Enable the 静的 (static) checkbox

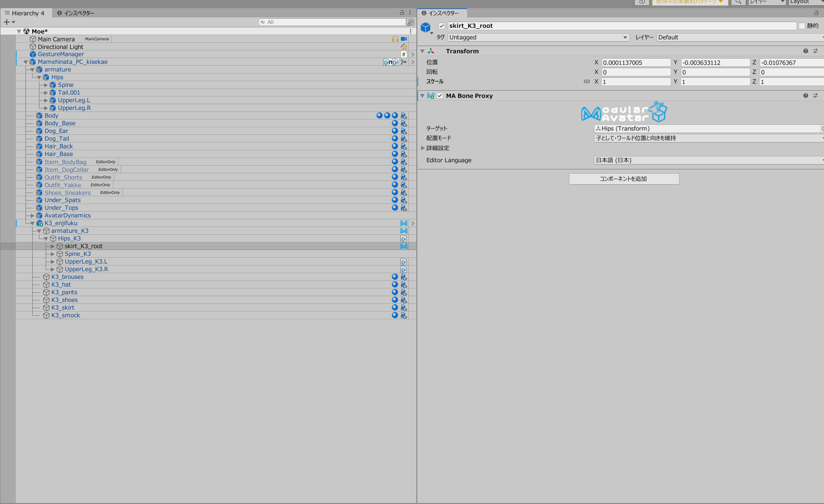[801, 26]
